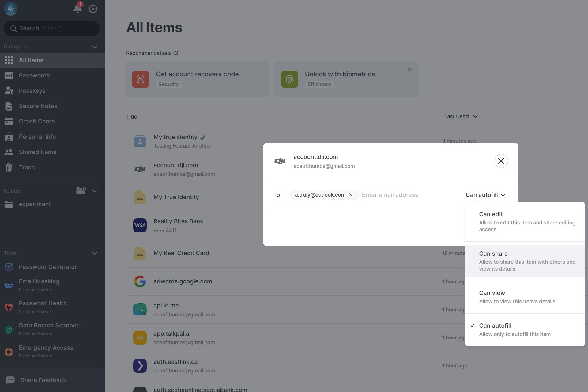588x392 pixels.
Task: Click the notifications bell icon
Action: tap(77, 8)
